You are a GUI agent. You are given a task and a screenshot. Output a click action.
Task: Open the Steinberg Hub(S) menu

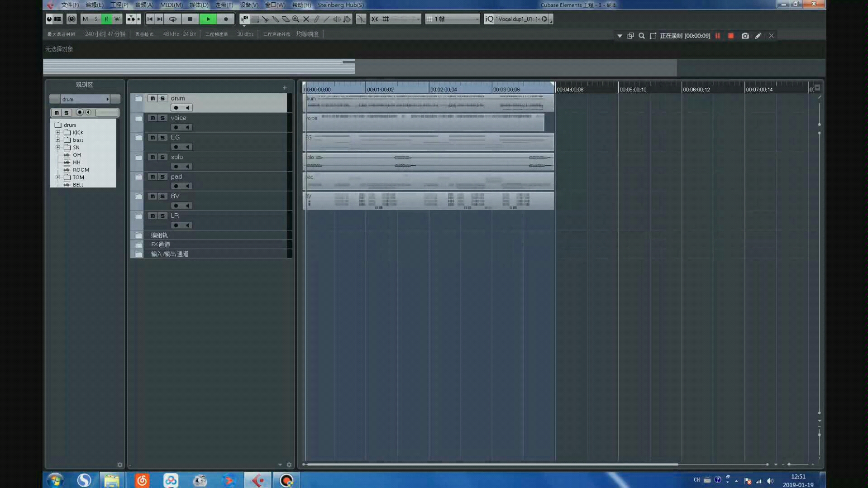pyautogui.click(x=341, y=5)
